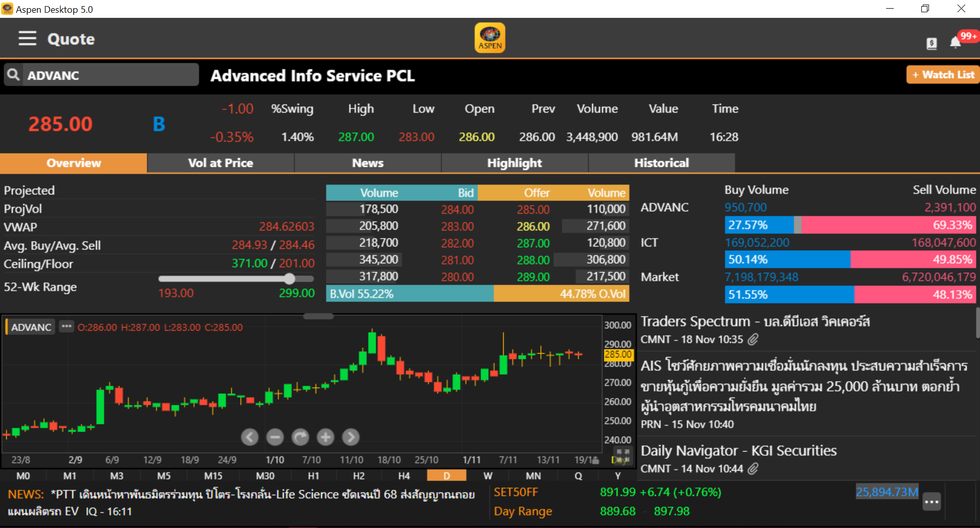Move chart left with previous arrow

250,437
